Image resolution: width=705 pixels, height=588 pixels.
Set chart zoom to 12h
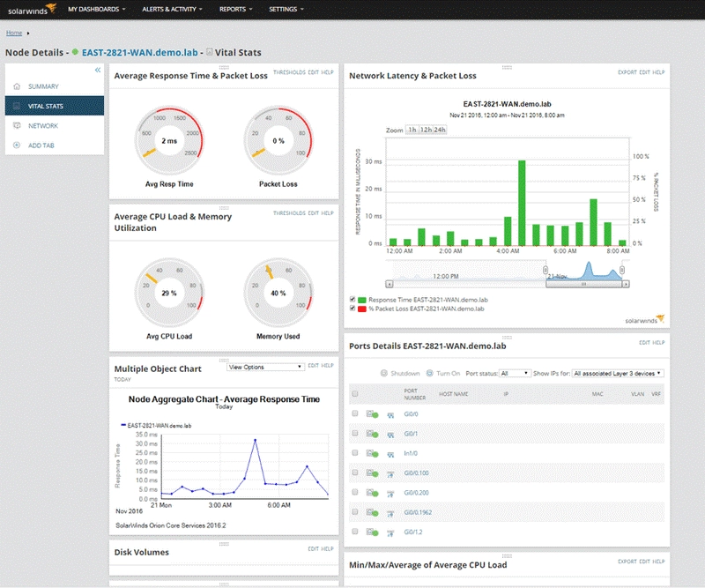[x=426, y=130]
